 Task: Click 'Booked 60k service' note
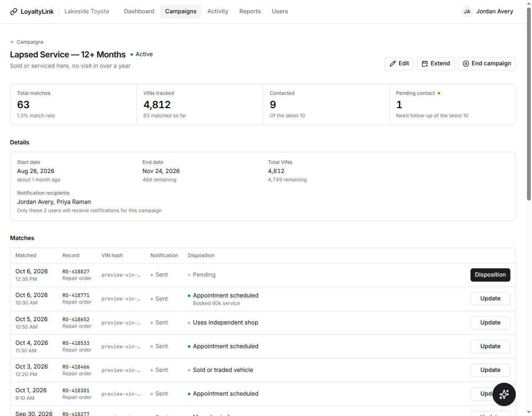click(216, 303)
